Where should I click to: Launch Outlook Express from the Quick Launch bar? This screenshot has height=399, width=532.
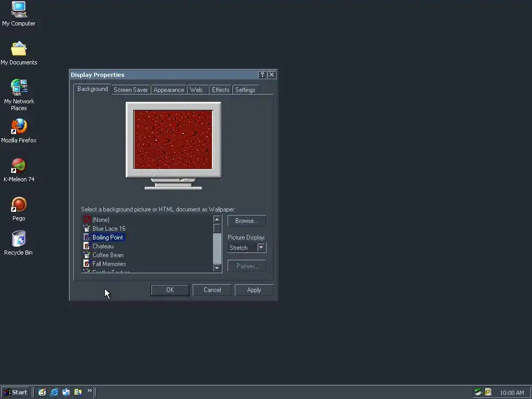[66, 392]
